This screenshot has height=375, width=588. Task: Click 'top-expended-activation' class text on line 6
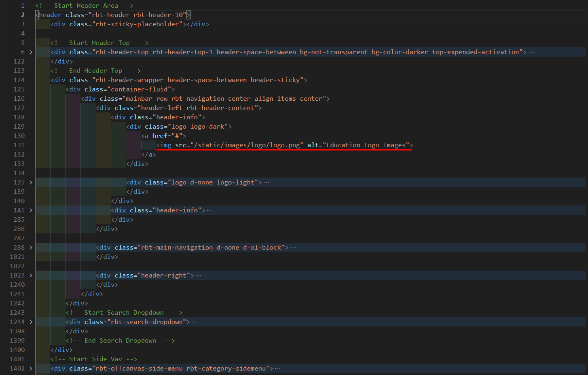click(x=476, y=52)
